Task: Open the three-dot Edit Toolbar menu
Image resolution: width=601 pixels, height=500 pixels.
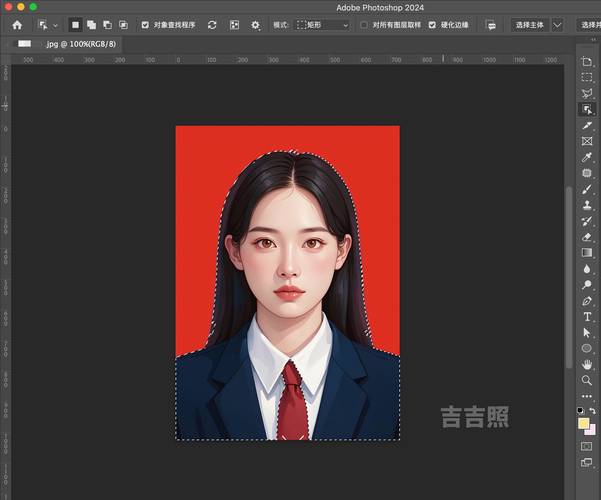Action: pyautogui.click(x=586, y=396)
